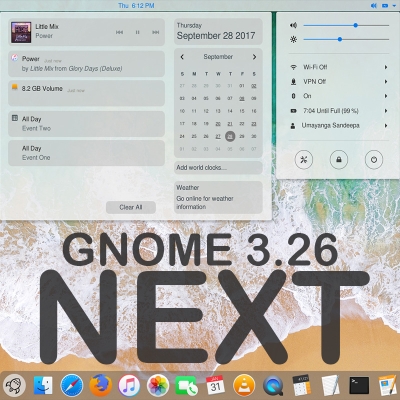
Task: Open the iTunes music note icon
Action: click(129, 386)
